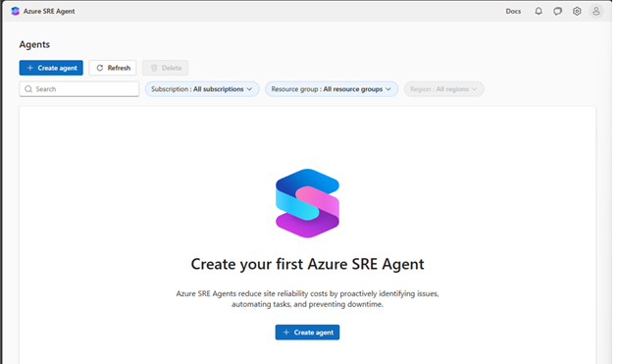Click the Azure SRE Agent logo icon
Viewport: 620px width, 364px height.
coord(16,11)
